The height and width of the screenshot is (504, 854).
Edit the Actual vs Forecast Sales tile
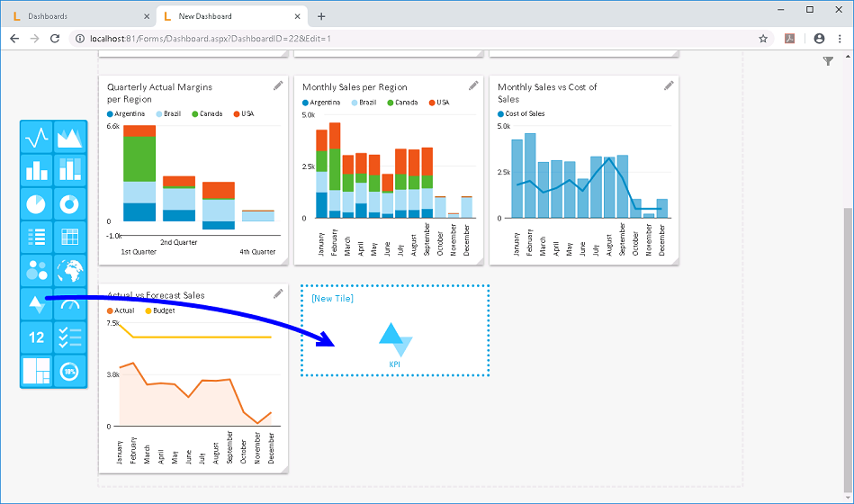tap(278, 294)
